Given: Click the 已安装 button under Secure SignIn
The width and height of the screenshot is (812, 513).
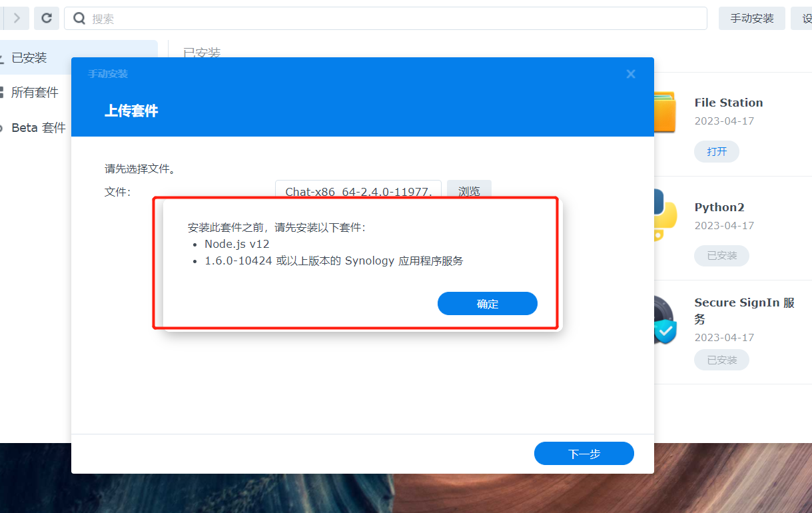Looking at the screenshot, I should (722, 360).
